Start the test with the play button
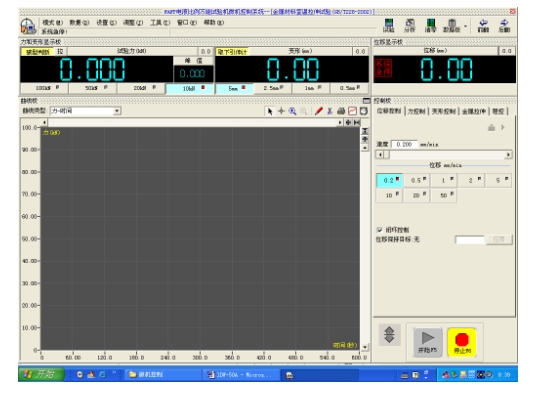The width and height of the screenshot is (534, 394). 428,342
